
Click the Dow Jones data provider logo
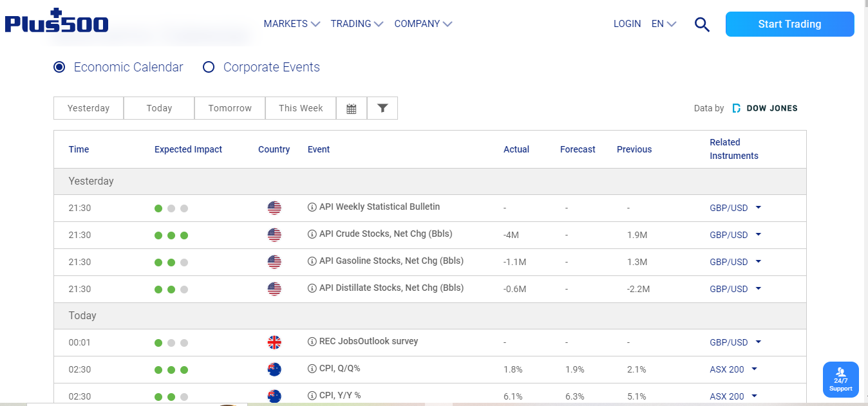(766, 108)
